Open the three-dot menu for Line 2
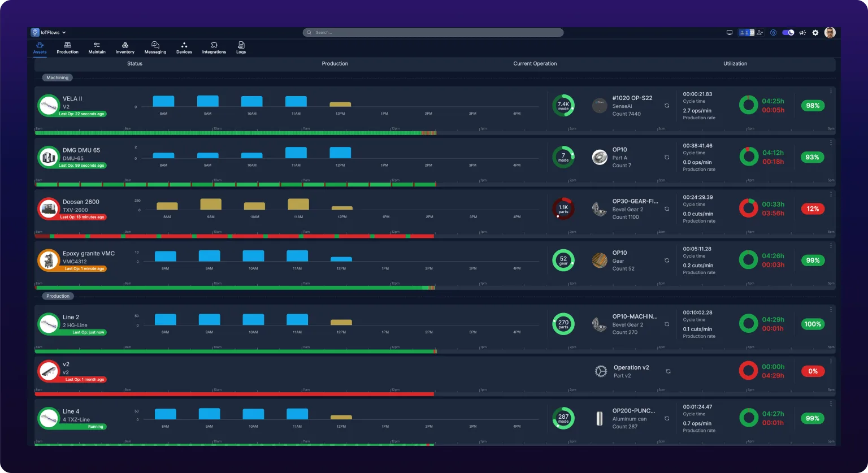 coord(831,310)
